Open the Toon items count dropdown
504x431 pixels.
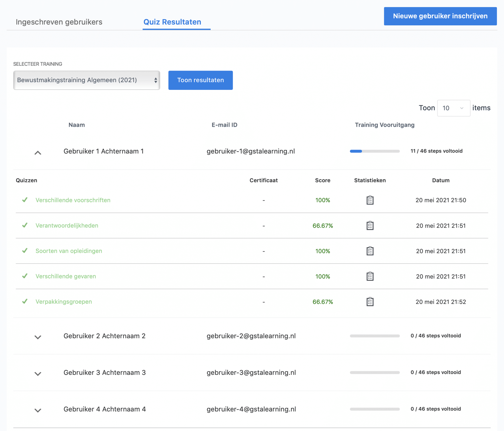[454, 108]
